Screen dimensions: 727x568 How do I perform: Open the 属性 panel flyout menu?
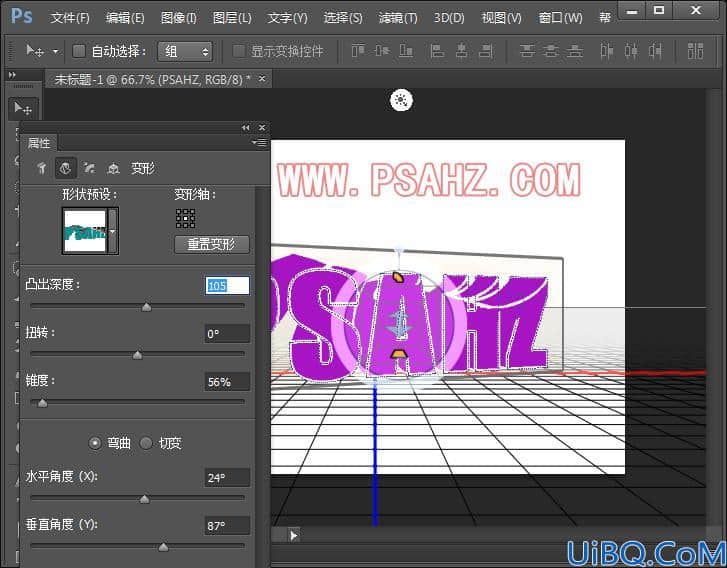[x=260, y=143]
